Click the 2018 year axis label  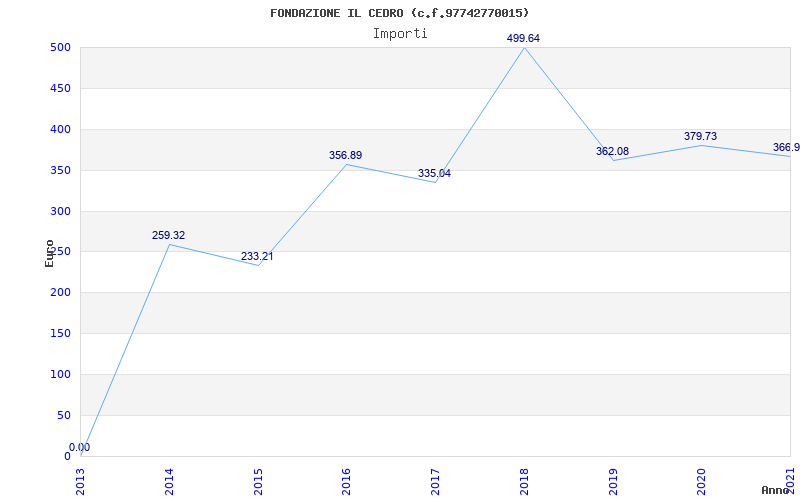(x=524, y=482)
